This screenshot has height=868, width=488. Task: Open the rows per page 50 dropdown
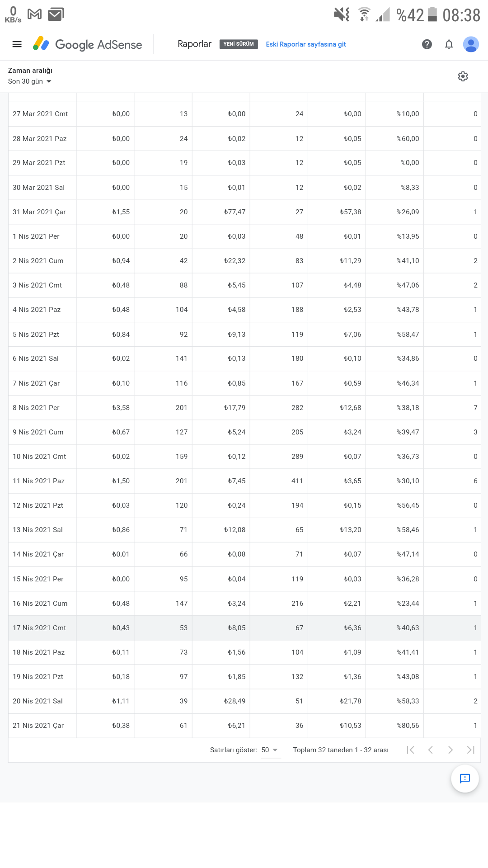click(270, 750)
